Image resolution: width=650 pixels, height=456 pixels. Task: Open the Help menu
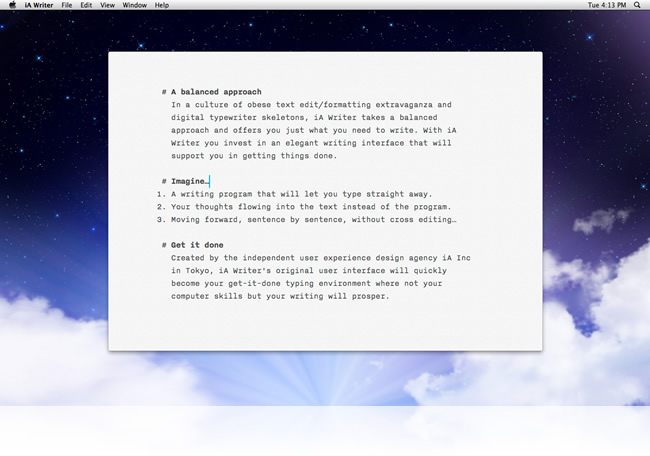pos(161,5)
